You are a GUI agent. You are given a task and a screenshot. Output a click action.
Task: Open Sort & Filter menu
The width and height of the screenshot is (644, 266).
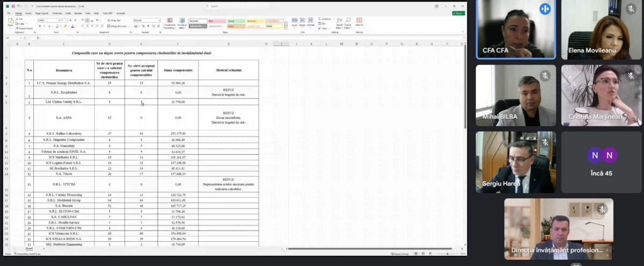pyautogui.click(x=339, y=23)
